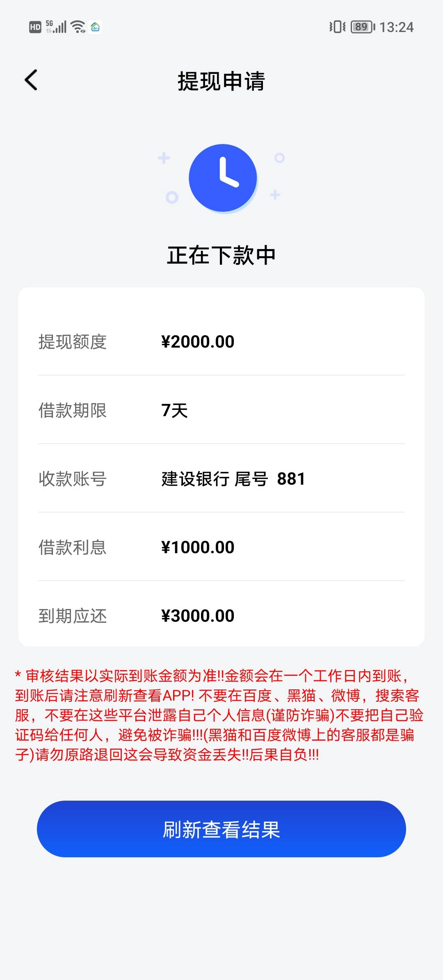Image resolution: width=443 pixels, height=980 pixels.
Task: Tap the 13:24 clock time
Action: tap(396, 27)
